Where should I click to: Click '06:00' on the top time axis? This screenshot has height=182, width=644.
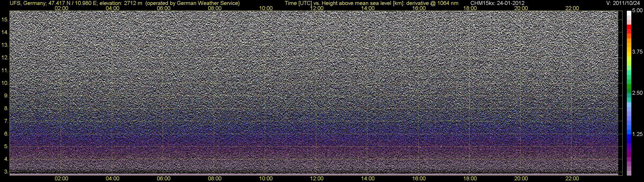[164, 8]
